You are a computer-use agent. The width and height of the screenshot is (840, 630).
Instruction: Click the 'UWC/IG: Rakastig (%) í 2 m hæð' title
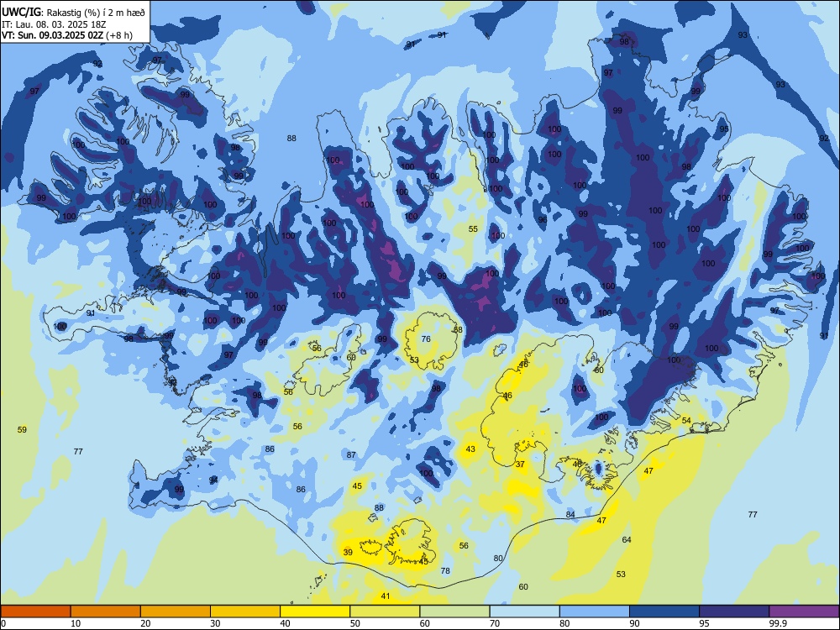point(73,12)
